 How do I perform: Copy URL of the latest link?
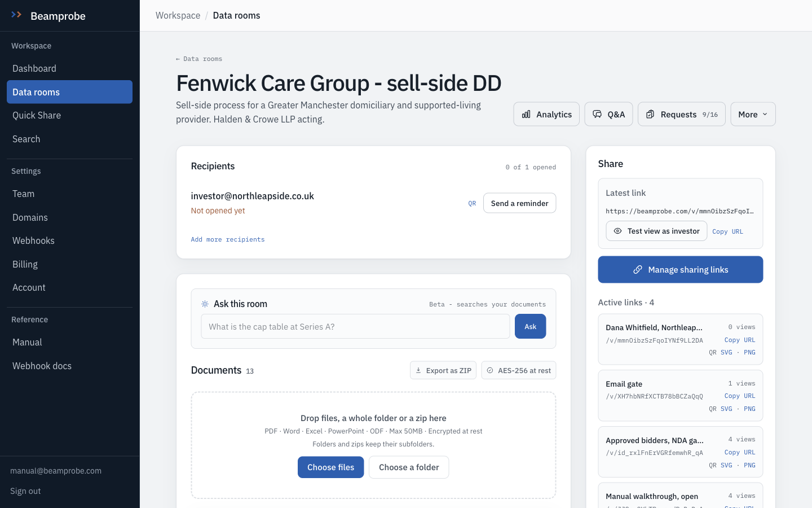click(x=727, y=231)
